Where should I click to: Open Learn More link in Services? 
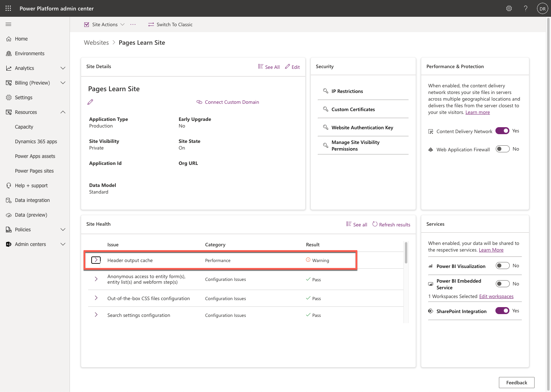tap(491, 250)
